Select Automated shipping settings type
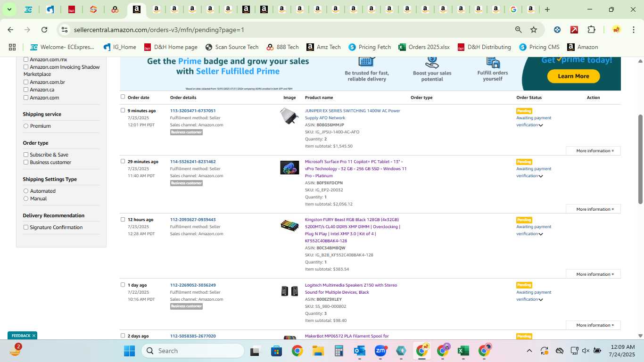The width and height of the screenshot is (644, 362). 26,191
